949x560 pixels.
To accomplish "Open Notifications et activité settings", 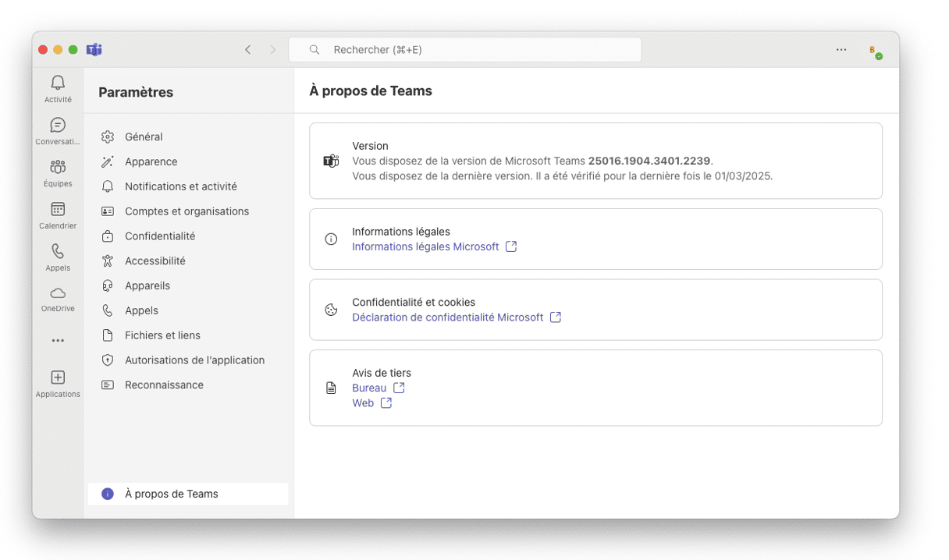I will point(188,186).
